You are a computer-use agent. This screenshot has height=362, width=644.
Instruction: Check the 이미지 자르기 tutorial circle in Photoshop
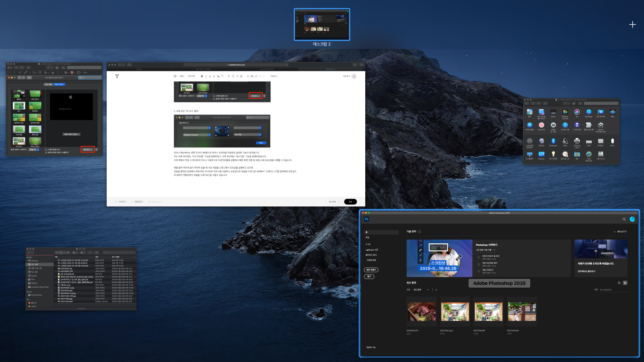coord(479,257)
